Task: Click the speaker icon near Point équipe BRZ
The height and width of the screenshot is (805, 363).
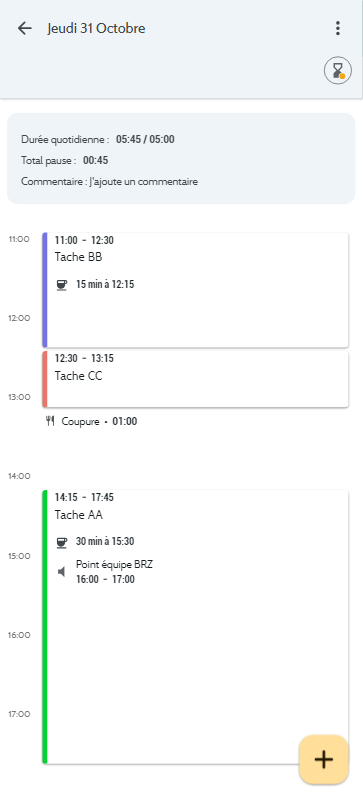Action: [x=62, y=571]
